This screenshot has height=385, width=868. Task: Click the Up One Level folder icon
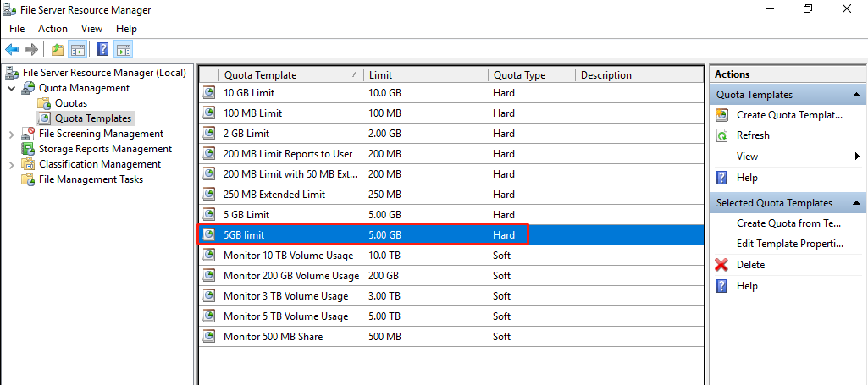tap(57, 50)
